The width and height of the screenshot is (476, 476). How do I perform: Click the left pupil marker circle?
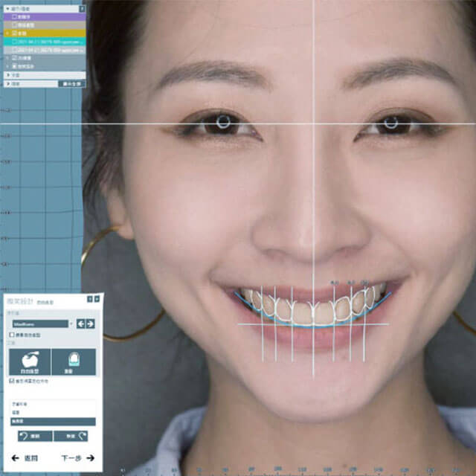point(222,120)
